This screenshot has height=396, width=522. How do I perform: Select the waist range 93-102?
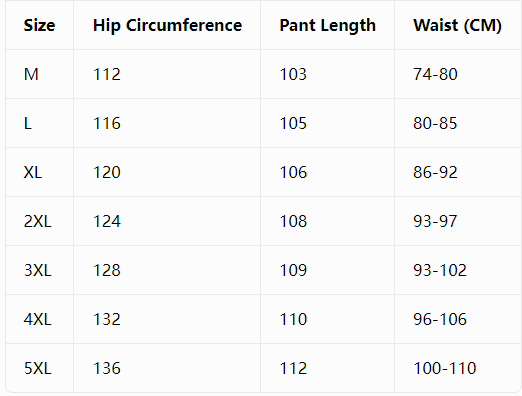pyautogui.click(x=440, y=270)
